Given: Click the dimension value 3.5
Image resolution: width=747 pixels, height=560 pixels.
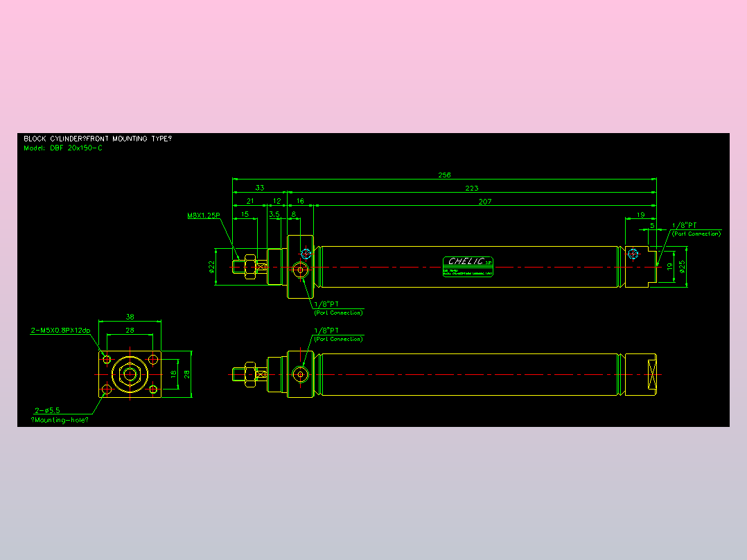Looking at the screenshot, I should pyautogui.click(x=274, y=214).
